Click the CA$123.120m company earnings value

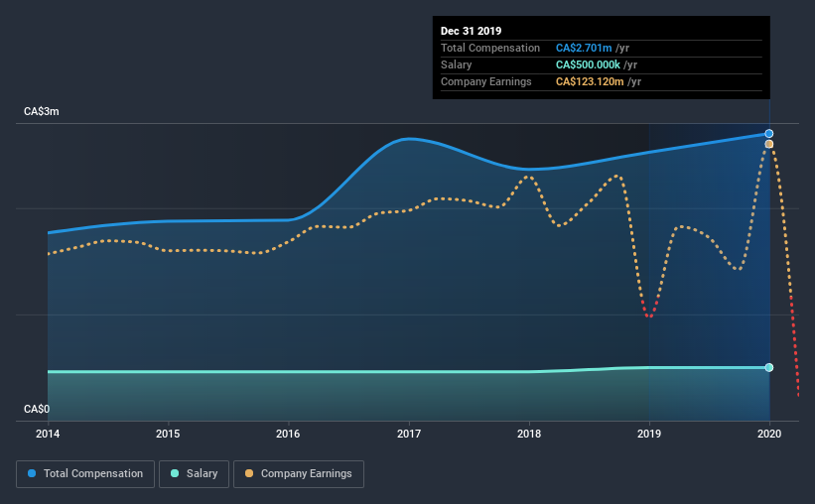(x=590, y=81)
